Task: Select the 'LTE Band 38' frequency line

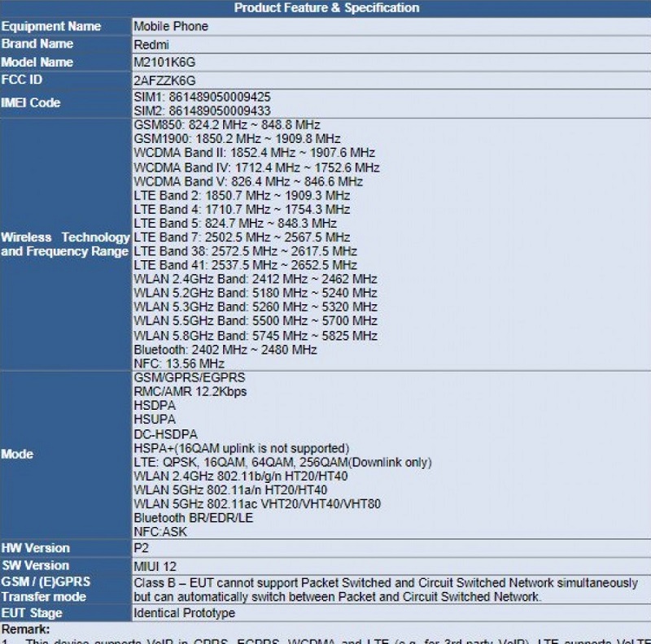Action: coord(245,251)
